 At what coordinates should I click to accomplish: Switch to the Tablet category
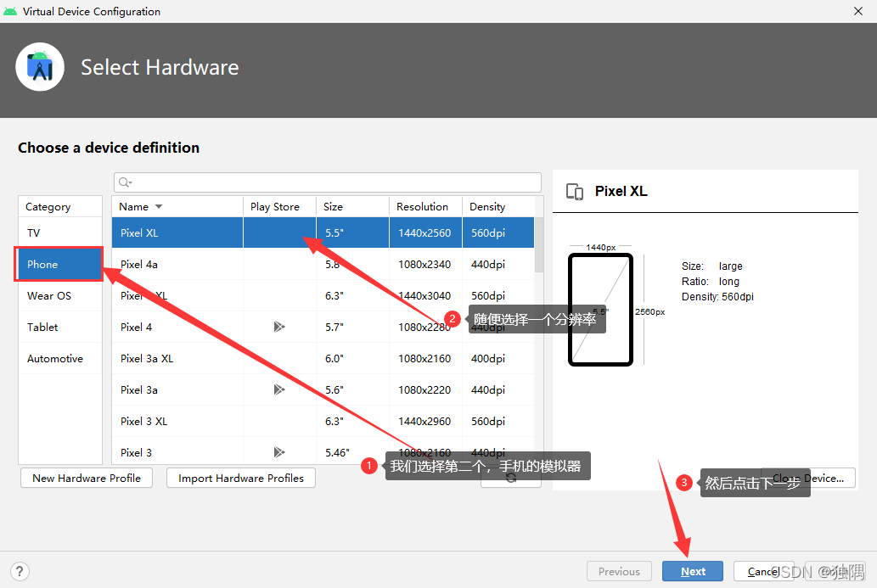(x=60, y=327)
